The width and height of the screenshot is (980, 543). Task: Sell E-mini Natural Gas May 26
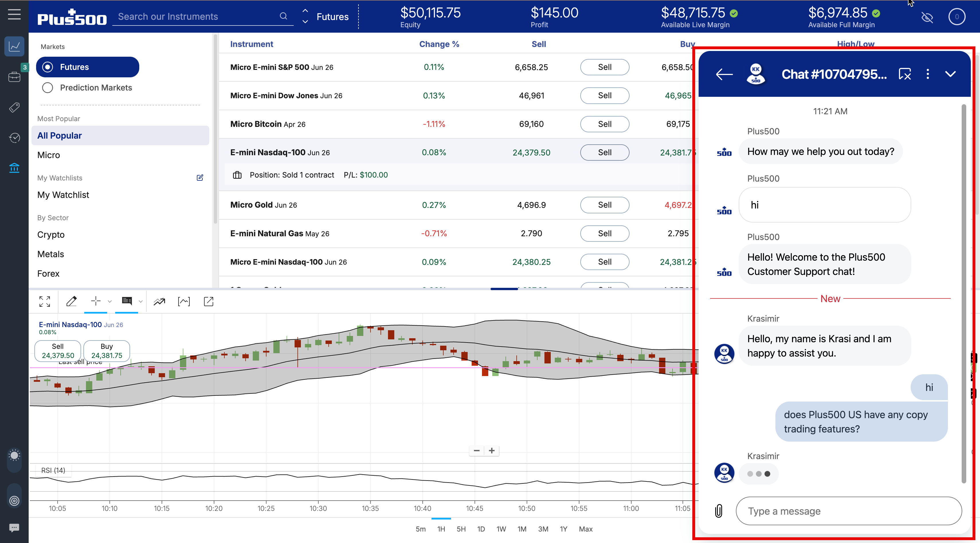tap(605, 233)
